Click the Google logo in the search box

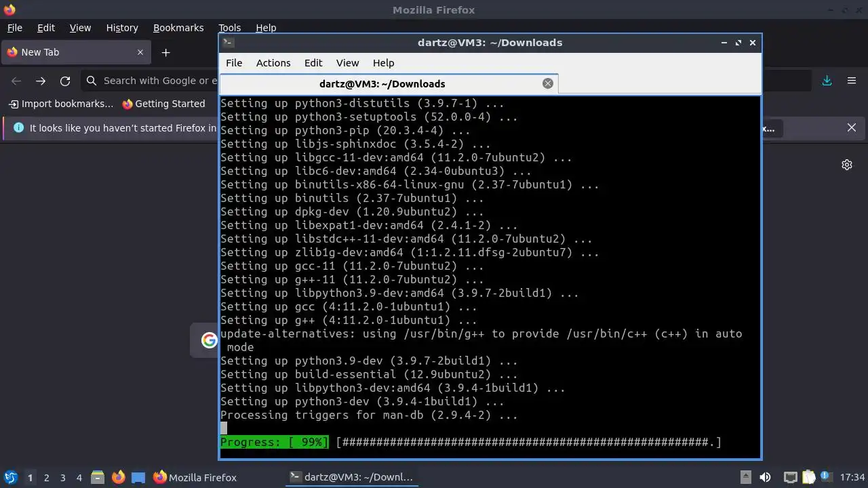click(209, 340)
